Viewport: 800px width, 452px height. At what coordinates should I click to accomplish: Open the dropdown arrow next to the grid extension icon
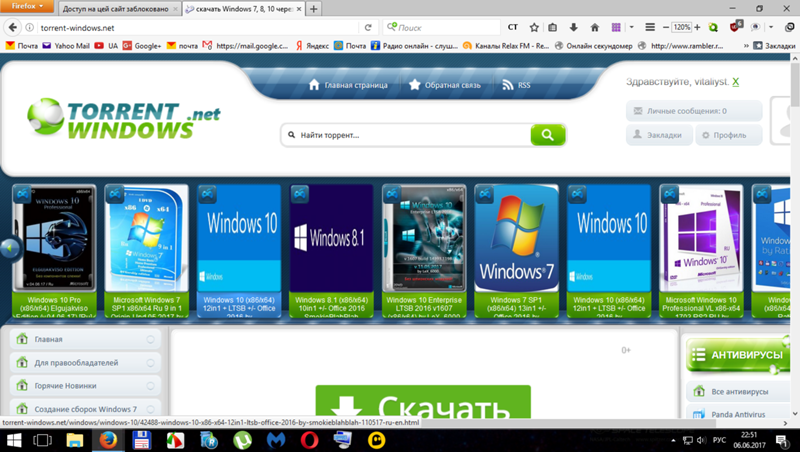632,27
